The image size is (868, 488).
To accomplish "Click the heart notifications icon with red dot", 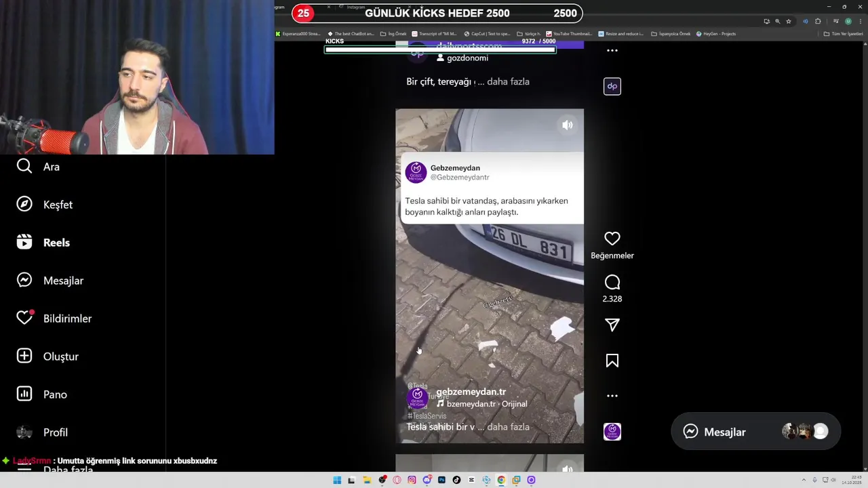I will [24, 319].
